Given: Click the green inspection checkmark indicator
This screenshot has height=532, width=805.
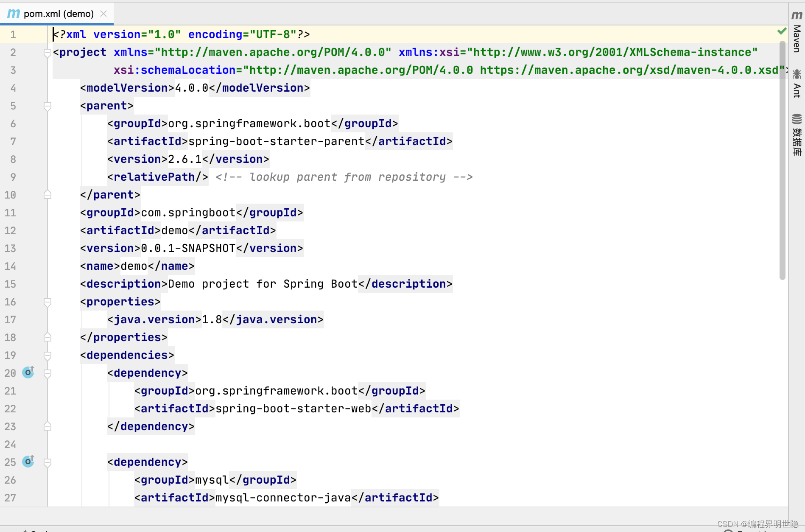Looking at the screenshot, I should point(782,31).
